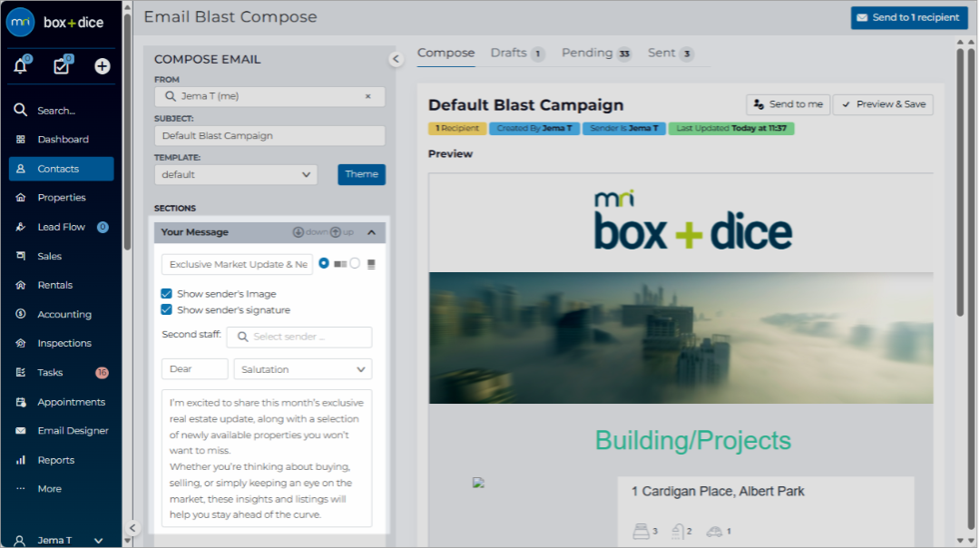The height and width of the screenshot is (548, 980).
Task: Click into the message body text
Action: [x=267, y=459]
